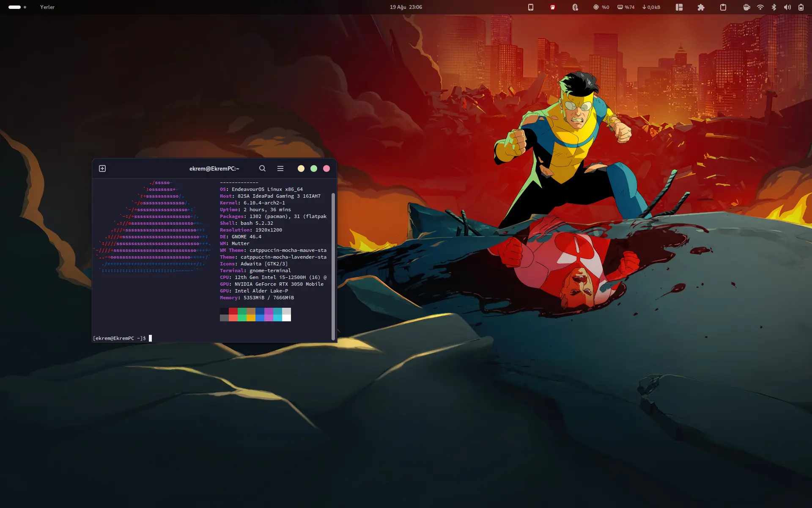Click the network download speed 0,0 kB

651,7
